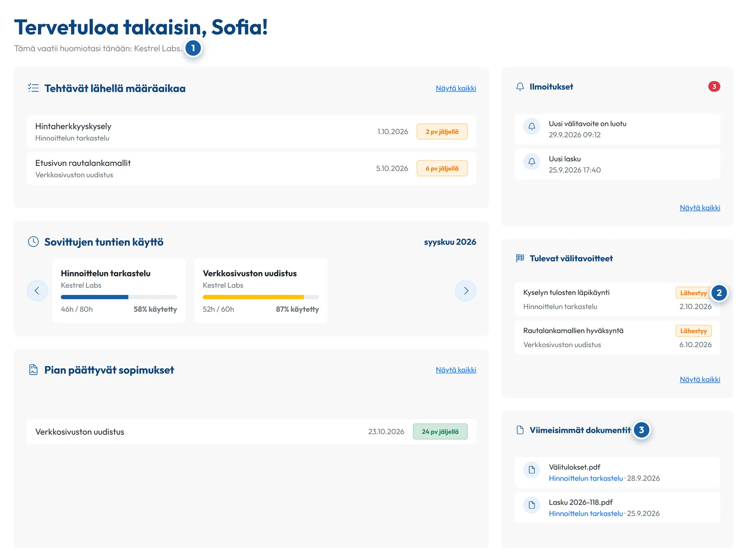The height and width of the screenshot is (560, 747).
Task: Open the red unread notifications badge
Action: (x=714, y=86)
